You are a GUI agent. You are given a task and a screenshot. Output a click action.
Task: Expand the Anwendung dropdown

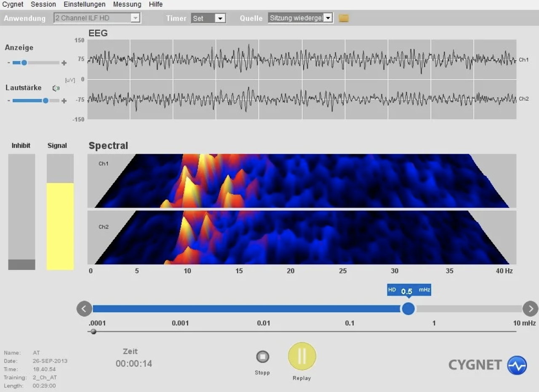[135, 18]
